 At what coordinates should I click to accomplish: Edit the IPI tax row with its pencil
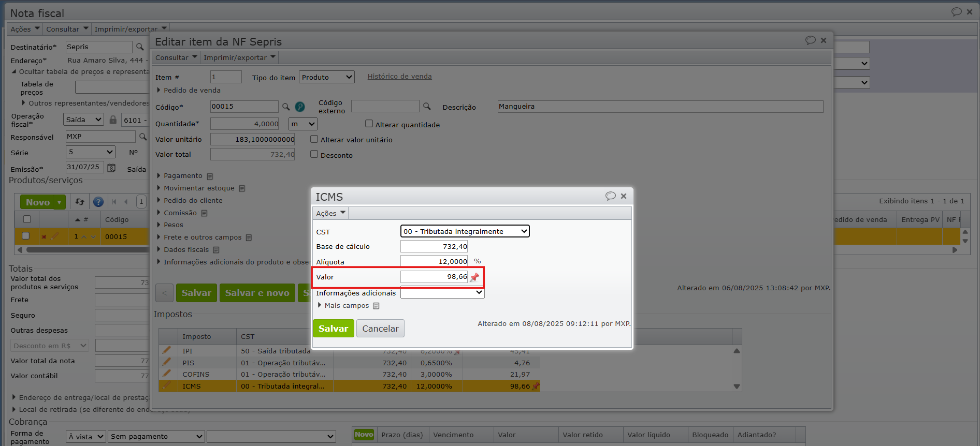[167, 350]
